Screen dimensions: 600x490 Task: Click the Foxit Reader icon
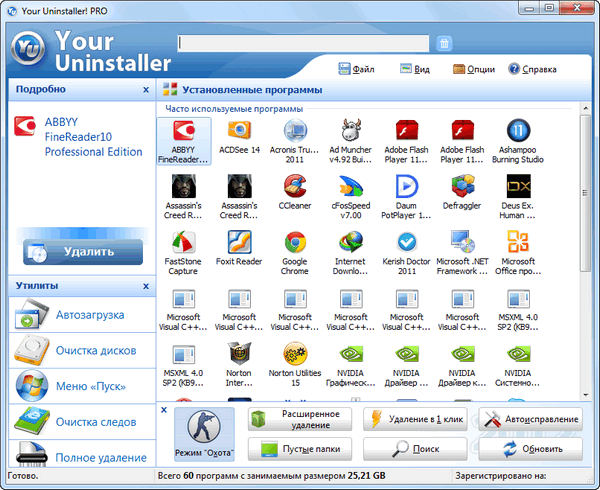pyautogui.click(x=239, y=242)
